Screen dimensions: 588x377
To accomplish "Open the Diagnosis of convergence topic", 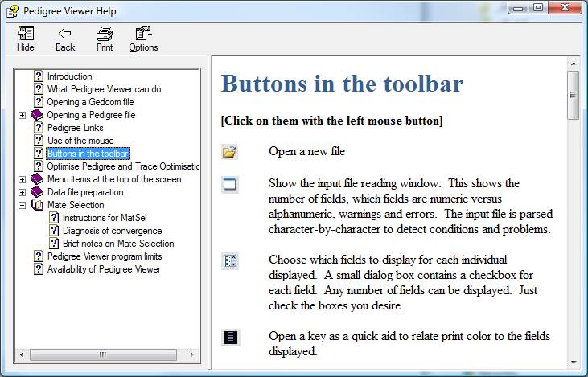I will click(x=112, y=231).
